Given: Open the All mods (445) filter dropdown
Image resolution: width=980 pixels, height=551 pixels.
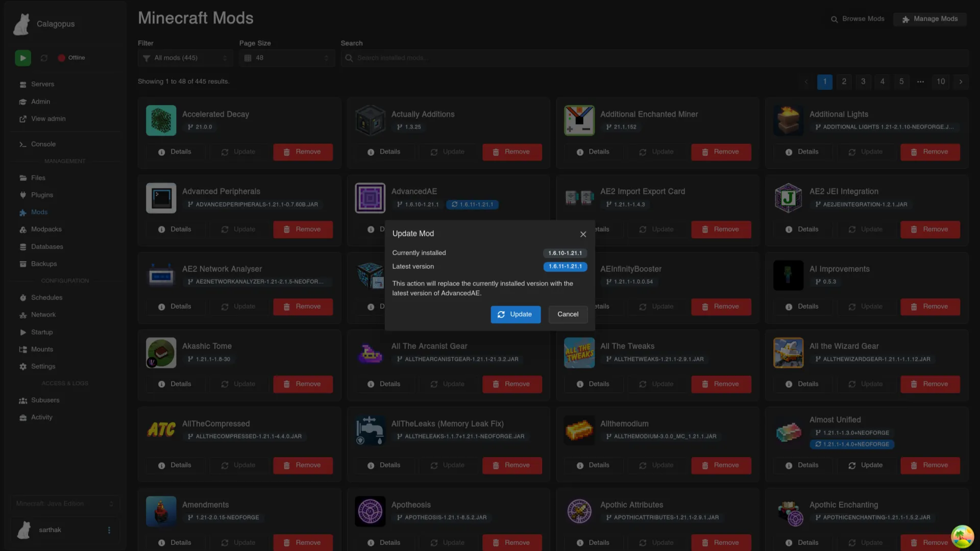Looking at the screenshot, I should pyautogui.click(x=185, y=58).
